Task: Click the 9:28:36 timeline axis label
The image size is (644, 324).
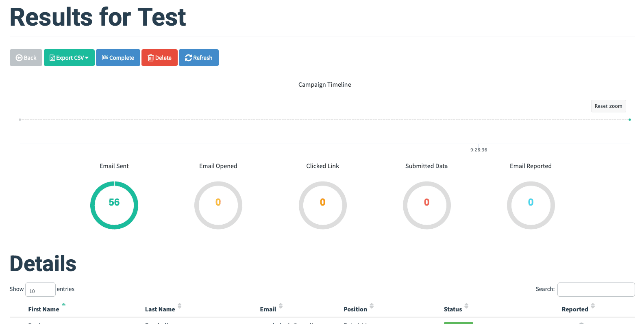Action: [x=479, y=150]
